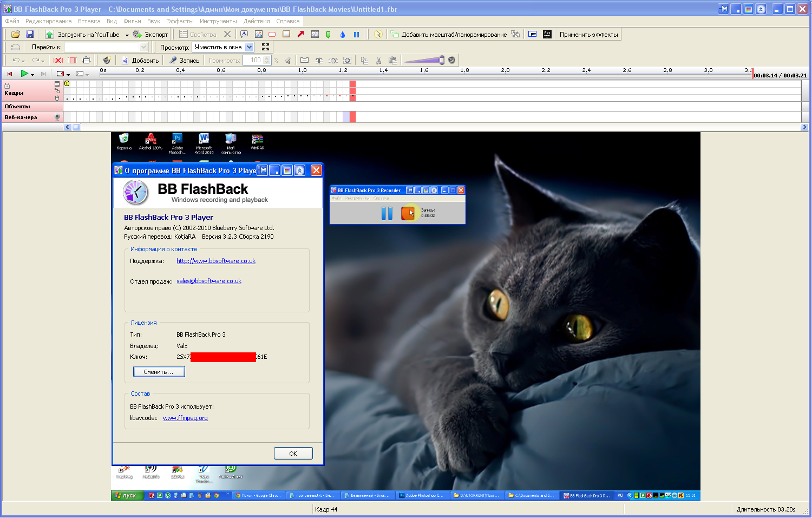
Task: Open the www.ffmpeg.org link
Action: [185, 418]
